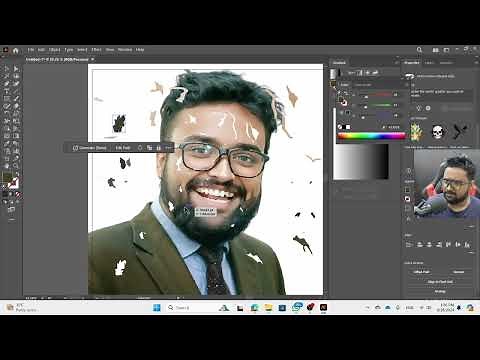Select the yellow leaf variation thumbnail
The image size is (480, 360).
tap(417, 132)
